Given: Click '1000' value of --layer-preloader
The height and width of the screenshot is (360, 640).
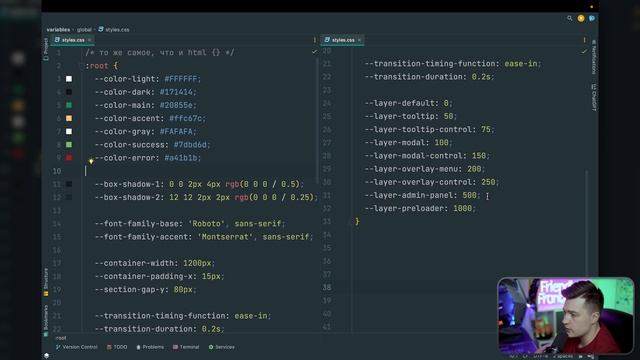Looking at the screenshot, I should tap(462, 209).
